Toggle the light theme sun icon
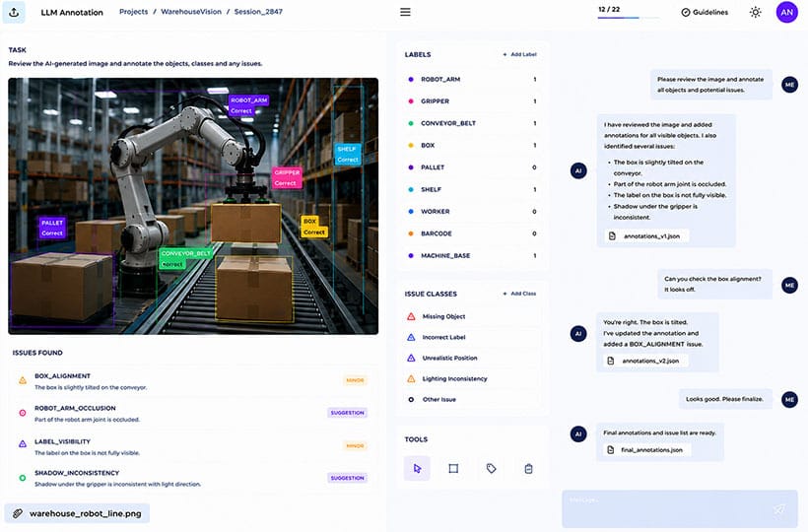Viewport: 808px width, 532px height. 755,13
